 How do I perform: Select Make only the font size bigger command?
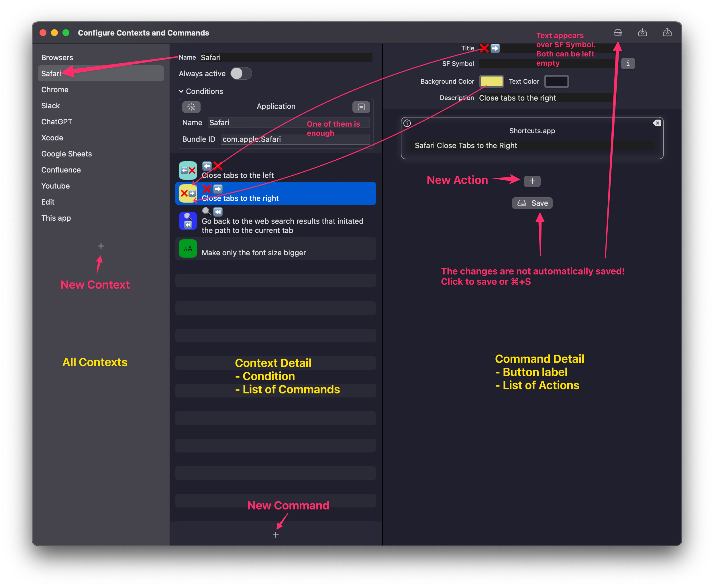(275, 249)
